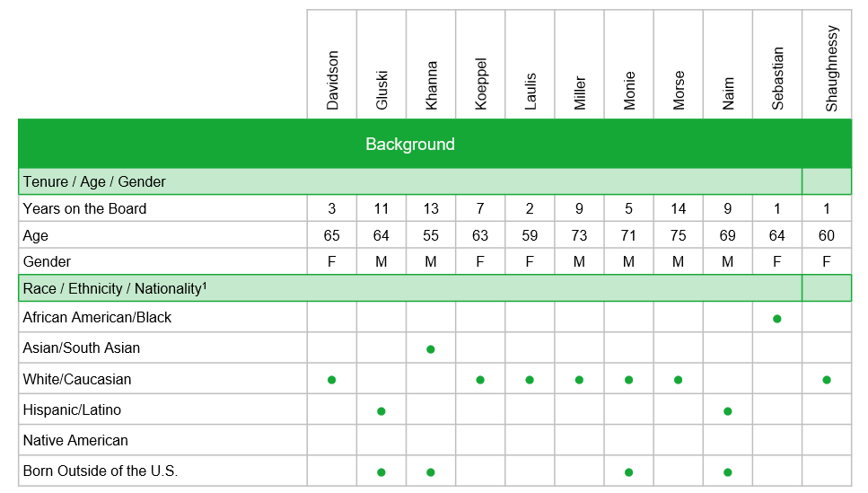The width and height of the screenshot is (868, 493).
Task: Click Miller's Age value 73
Action: tap(579, 236)
